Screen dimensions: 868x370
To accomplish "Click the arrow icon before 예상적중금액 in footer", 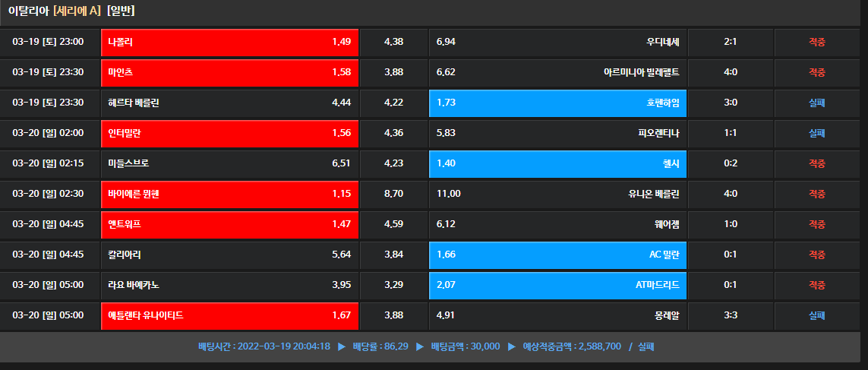I will click(511, 346).
